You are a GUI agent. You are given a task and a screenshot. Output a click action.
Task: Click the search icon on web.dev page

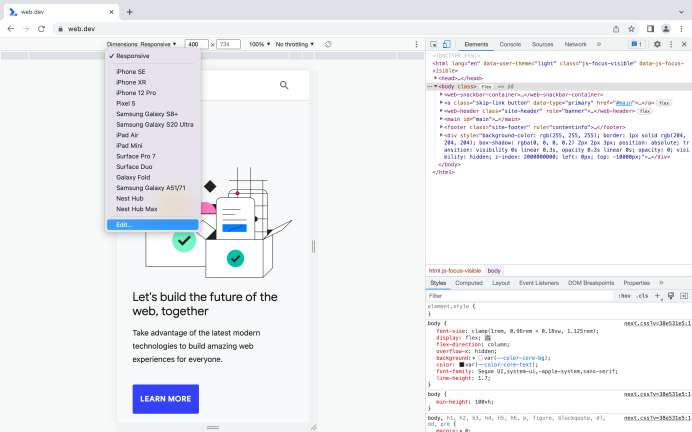point(284,85)
